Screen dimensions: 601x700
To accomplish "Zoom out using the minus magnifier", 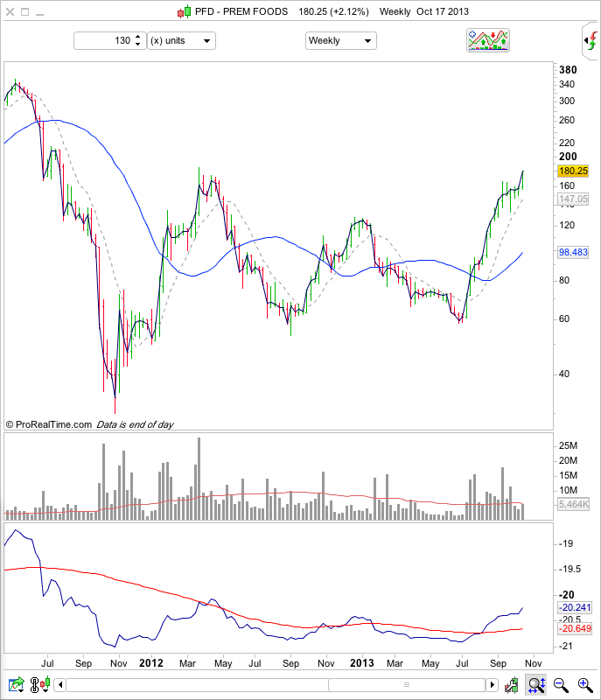I will click(561, 685).
